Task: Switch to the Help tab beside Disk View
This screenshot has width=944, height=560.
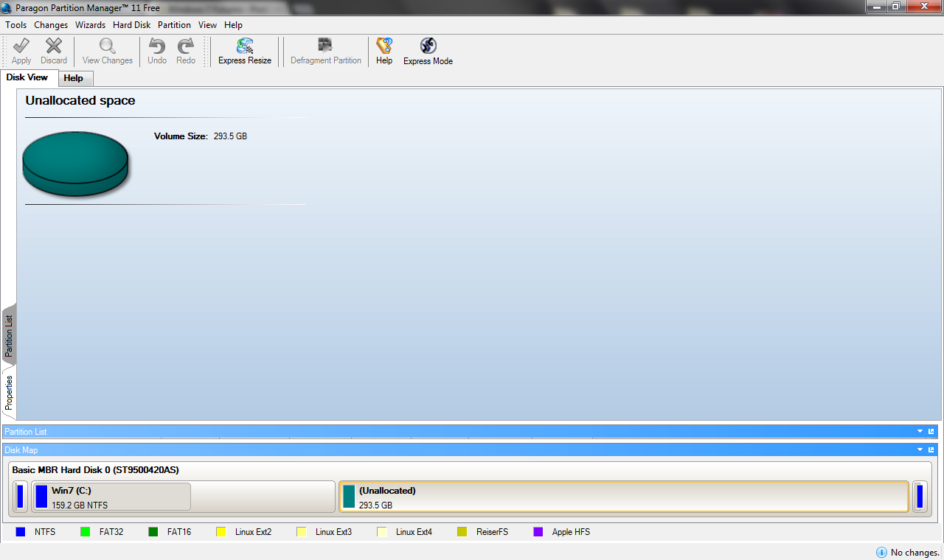Action: (74, 78)
